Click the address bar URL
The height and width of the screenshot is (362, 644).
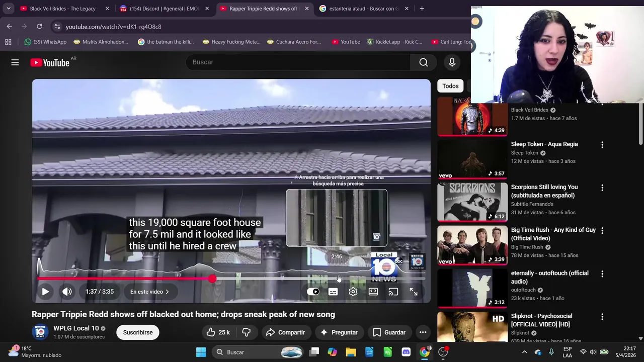(x=113, y=27)
